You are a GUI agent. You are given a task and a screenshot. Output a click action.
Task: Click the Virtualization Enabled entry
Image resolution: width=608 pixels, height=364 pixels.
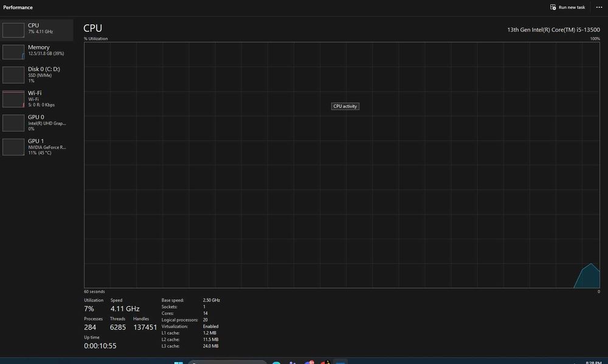tap(190, 326)
